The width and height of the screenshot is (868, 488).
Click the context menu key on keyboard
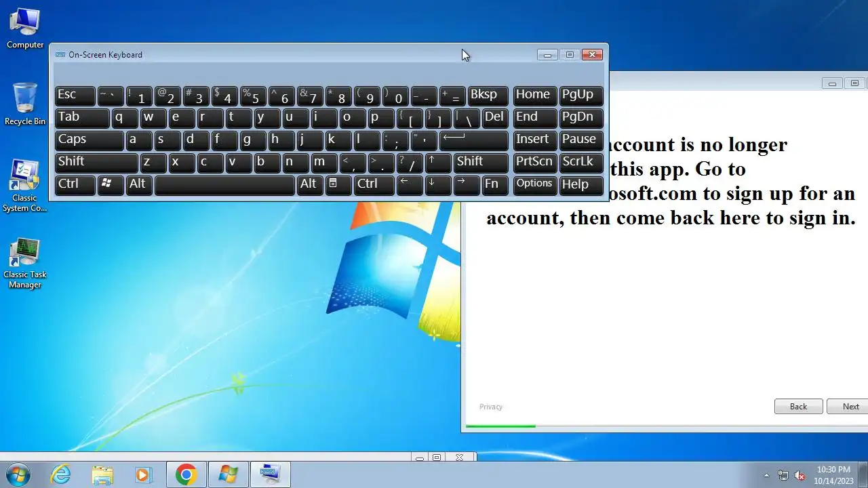[x=338, y=185]
